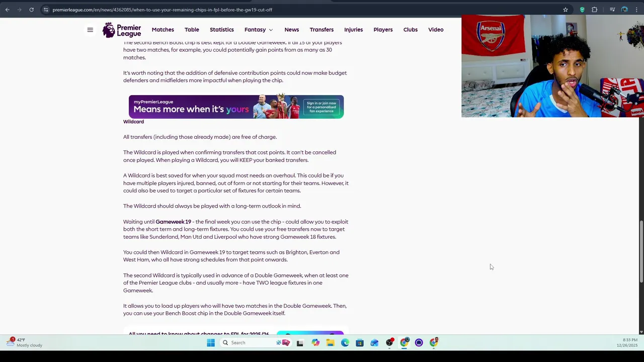
Task: Click 'A Wildcard is best saved for' paragraph
Action: point(236,183)
